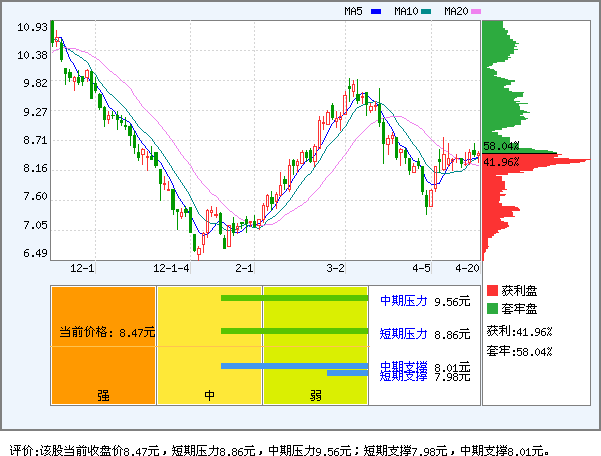Image resolution: width=601 pixels, height=456 pixels.
Task: Click the green 套牢盘 legend square
Action: [491, 309]
